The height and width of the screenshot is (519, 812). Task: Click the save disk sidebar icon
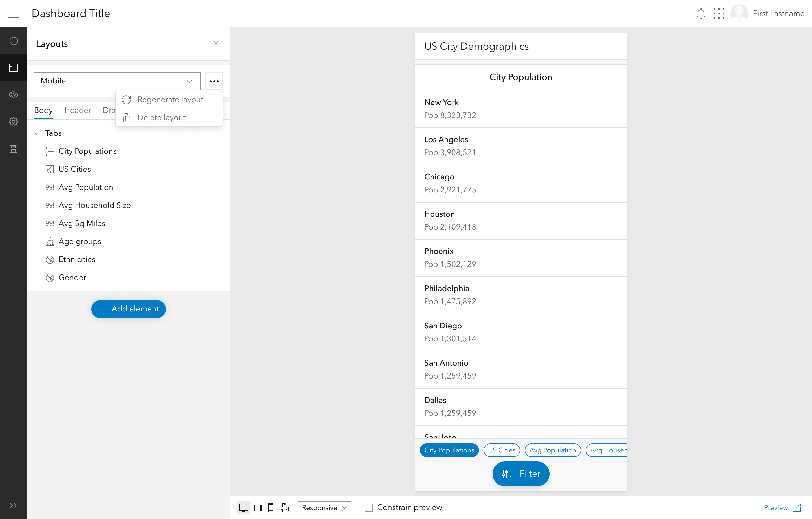point(14,149)
